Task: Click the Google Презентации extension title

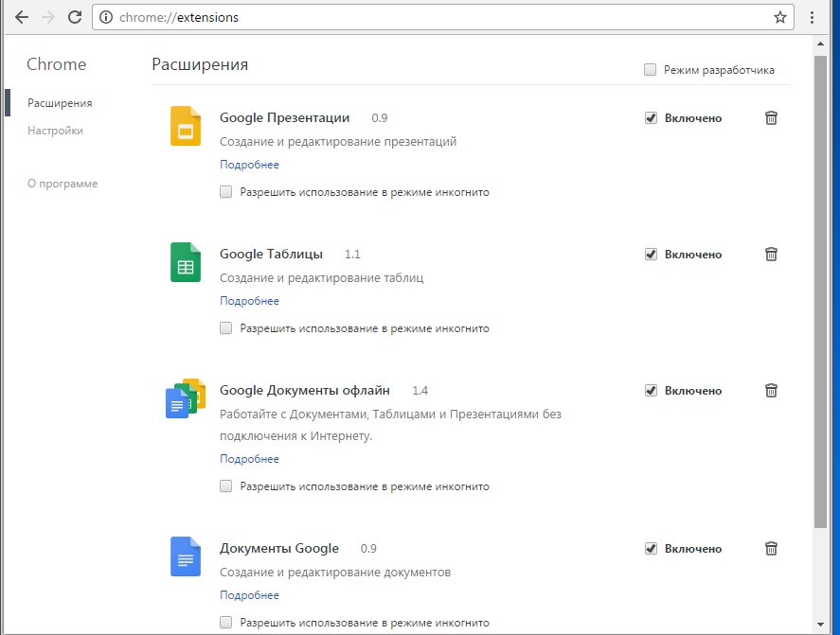Action: pos(284,117)
